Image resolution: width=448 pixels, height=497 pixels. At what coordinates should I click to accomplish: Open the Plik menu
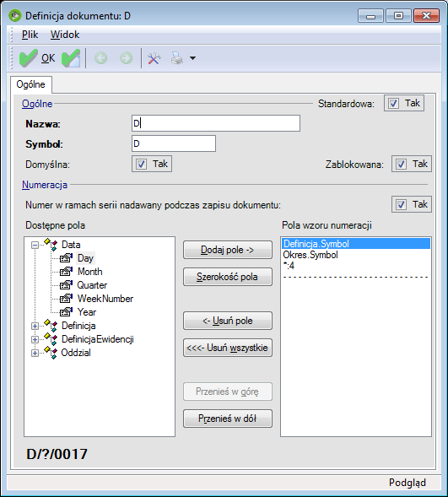[x=30, y=35]
